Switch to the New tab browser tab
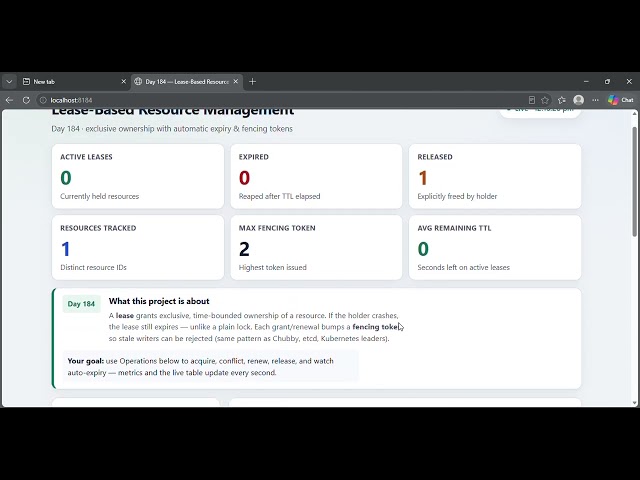 74,82
